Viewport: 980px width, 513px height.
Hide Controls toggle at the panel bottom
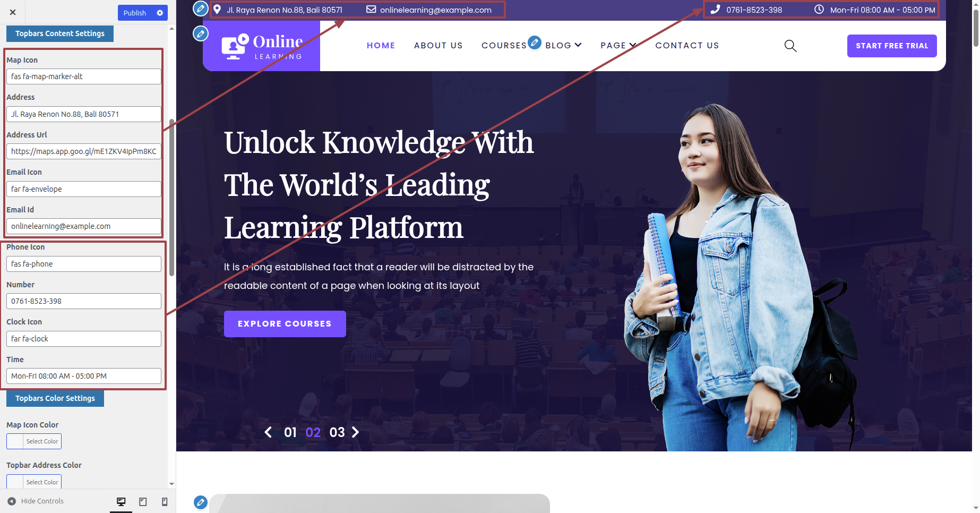click(x=36, y=501)
